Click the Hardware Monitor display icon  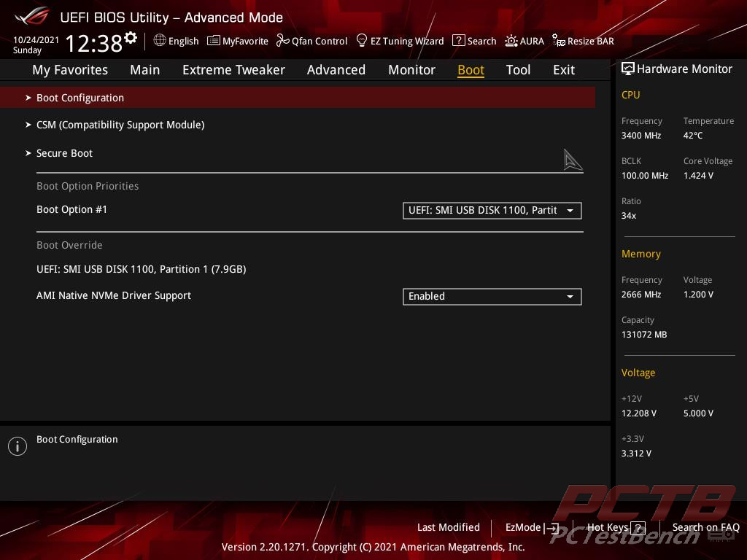[628, 69]
